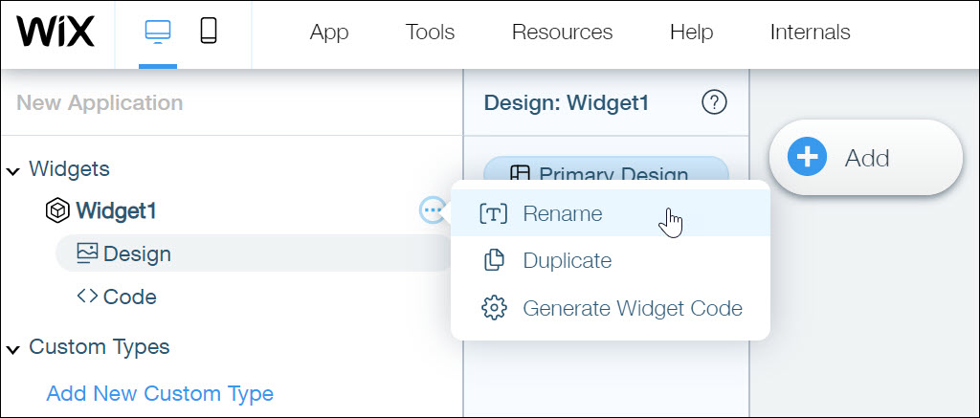Collapse the Widgets section chevron
This screenshot has width=980, height=418.
(13, 170)
